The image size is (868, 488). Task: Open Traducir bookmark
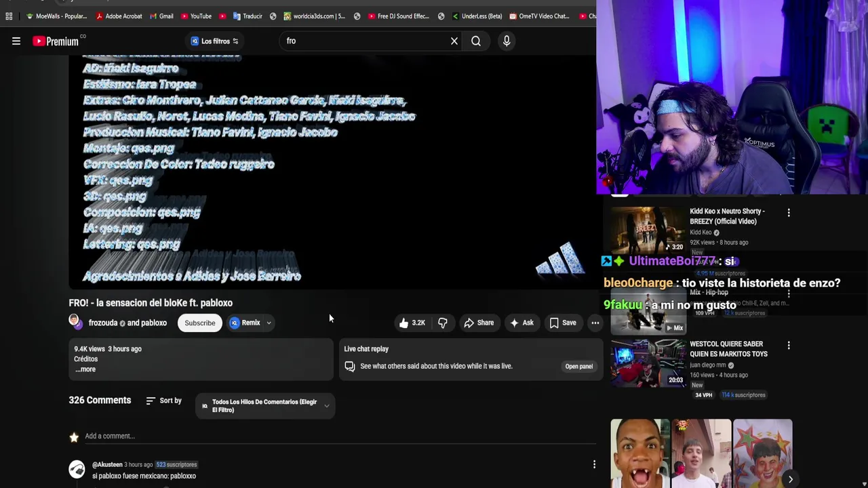[x=248, y=16]
